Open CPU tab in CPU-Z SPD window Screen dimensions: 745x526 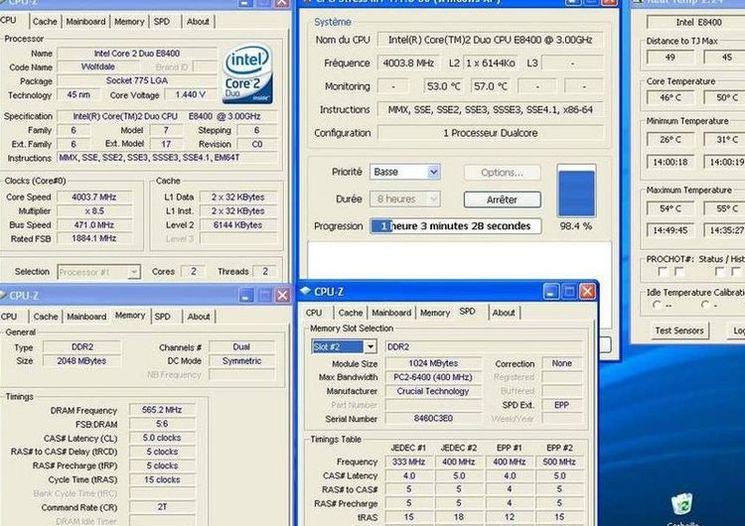point(314,313)
